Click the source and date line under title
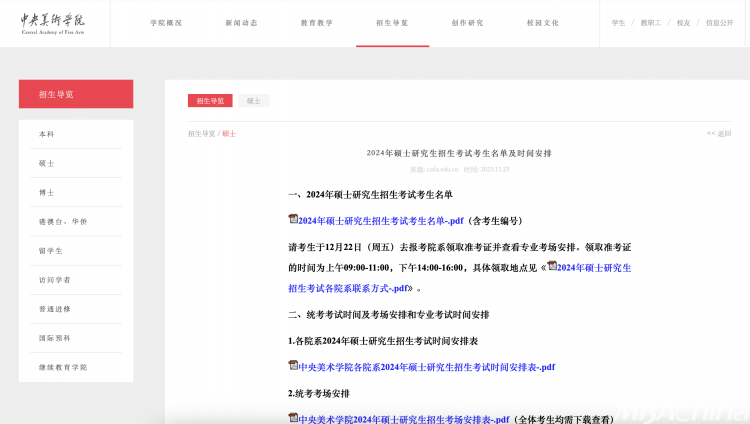The height and width of the screenshot is (424, 750). coord(460,169)
